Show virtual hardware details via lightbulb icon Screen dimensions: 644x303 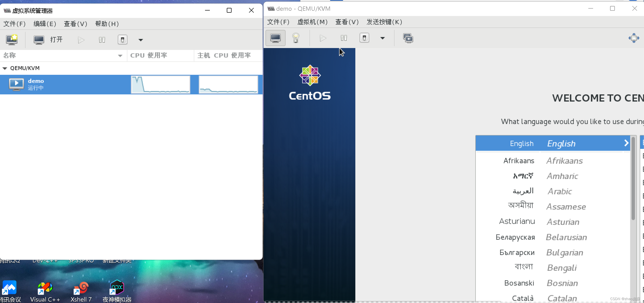pyautogui.click(x=297, y=38)
